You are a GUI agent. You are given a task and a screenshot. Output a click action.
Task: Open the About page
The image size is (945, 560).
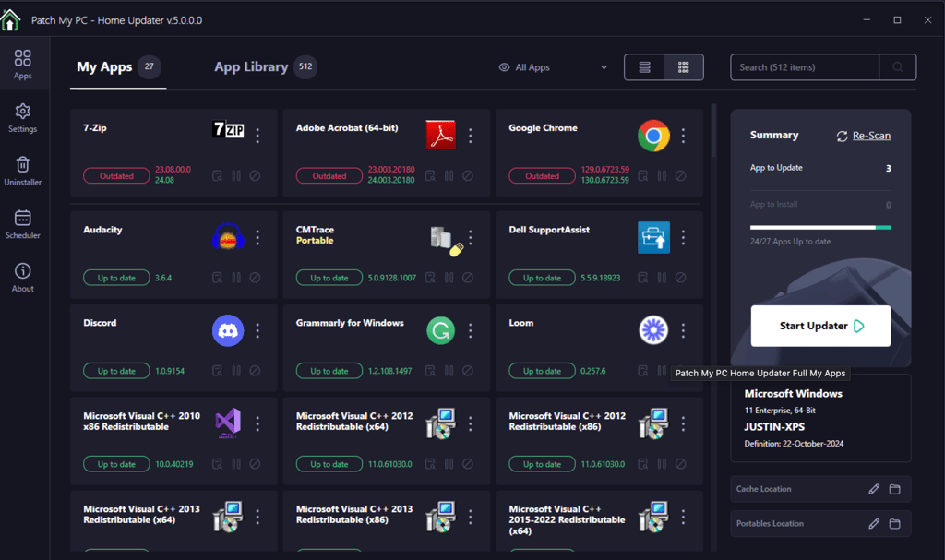coord(23,278)
